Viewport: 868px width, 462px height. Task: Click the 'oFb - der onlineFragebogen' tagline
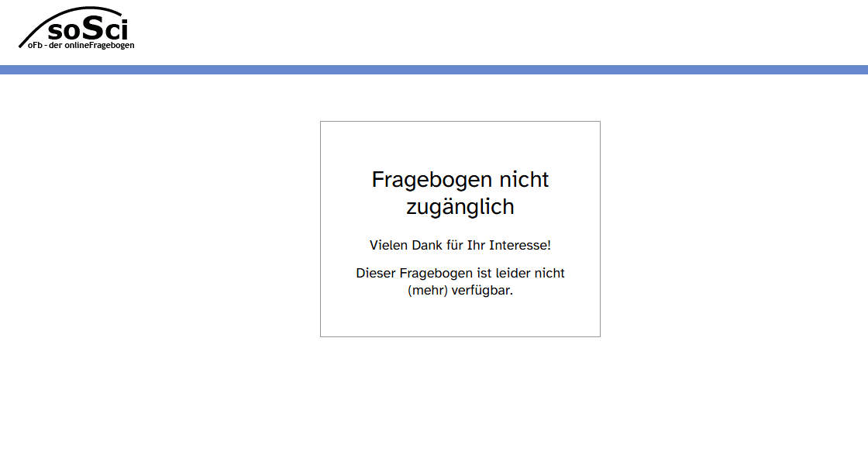tap(81, 45)
